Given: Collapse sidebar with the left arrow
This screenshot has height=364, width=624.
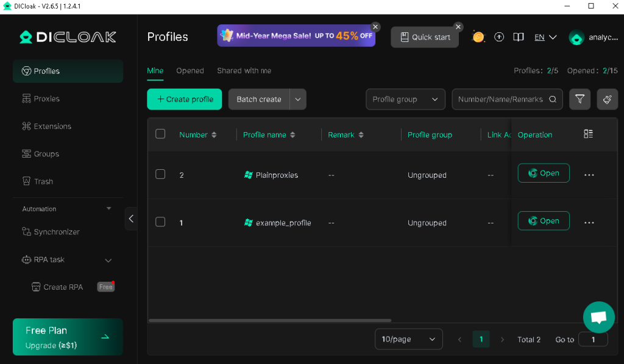Looking at the screenshot, I should click(131, 219).
